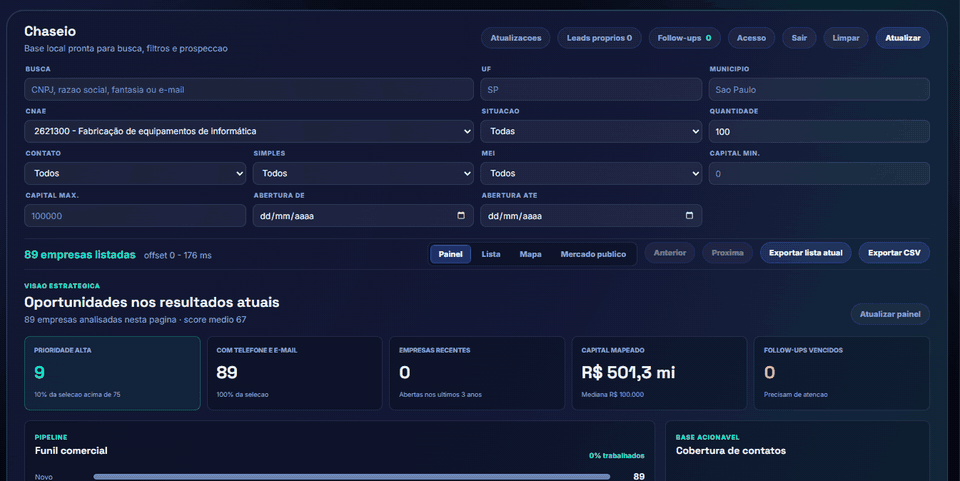
Task: Click Atualizar painel button
Action: point(890,314)
